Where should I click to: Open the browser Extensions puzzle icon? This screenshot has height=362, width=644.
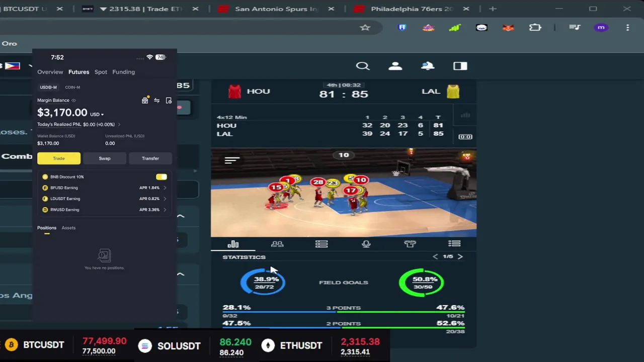(x=535, y=28)
